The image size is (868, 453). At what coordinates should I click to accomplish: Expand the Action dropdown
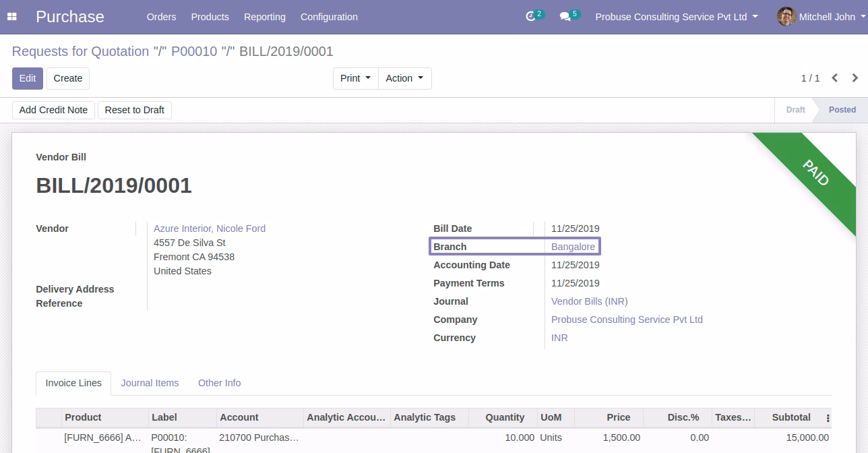(405, 78)
